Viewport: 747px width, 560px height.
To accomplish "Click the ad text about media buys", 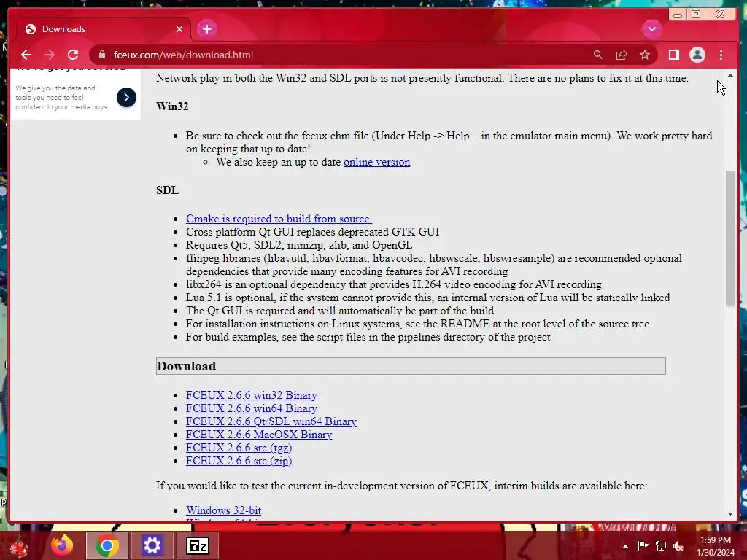I will (x=62, y=98).
